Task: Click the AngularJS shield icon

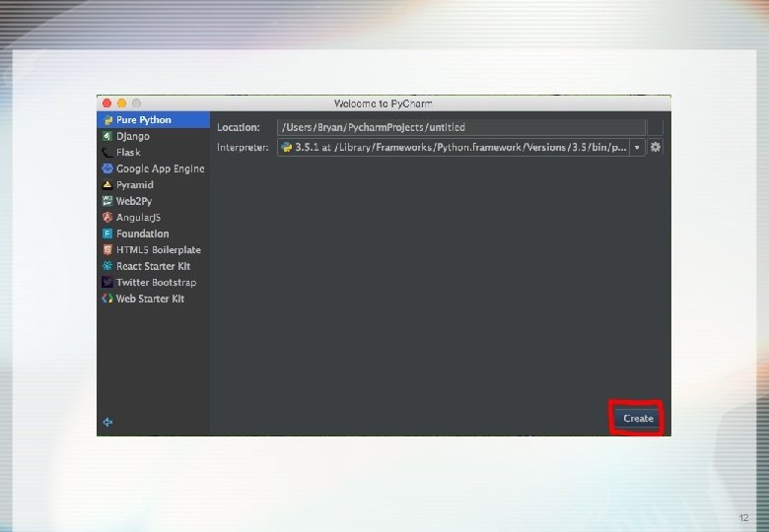Action: 107,217
